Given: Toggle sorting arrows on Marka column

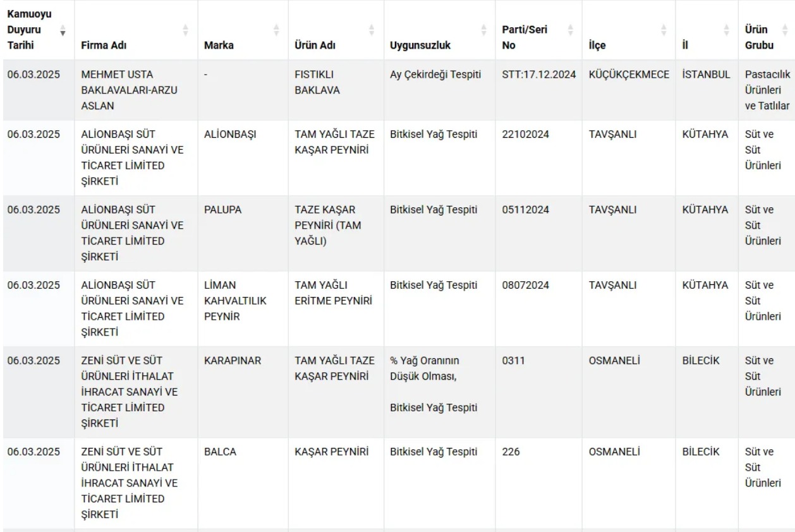Looking at the screenshot, I should [276, 30].
